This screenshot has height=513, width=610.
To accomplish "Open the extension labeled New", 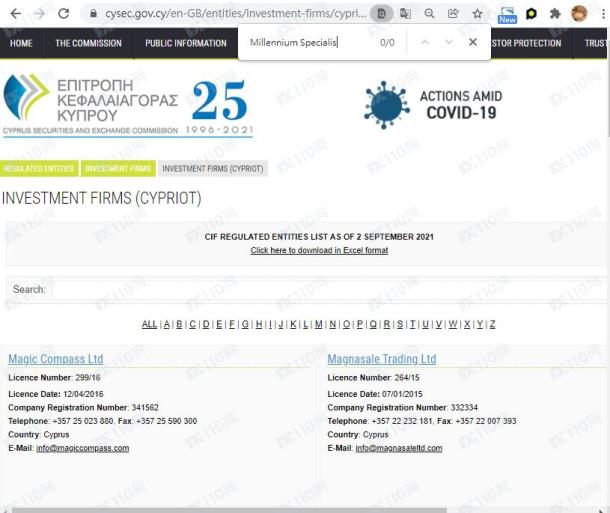I will 507,15.
